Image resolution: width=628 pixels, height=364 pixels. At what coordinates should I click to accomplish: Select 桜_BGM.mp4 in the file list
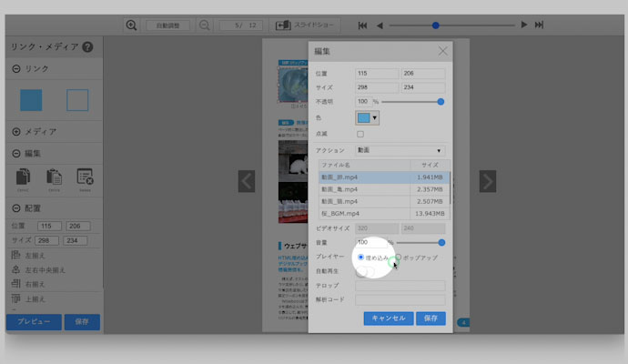[x=382, y=213]
